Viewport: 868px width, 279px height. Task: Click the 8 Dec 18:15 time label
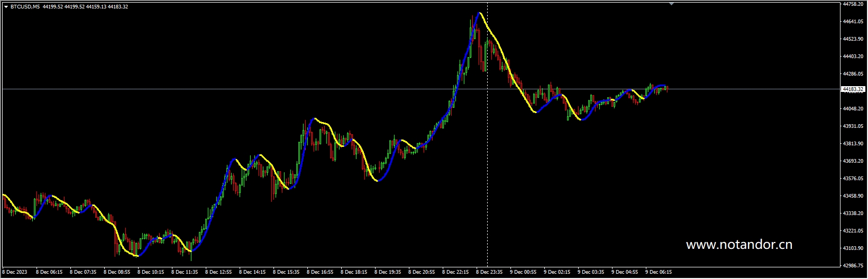(354, 273)
